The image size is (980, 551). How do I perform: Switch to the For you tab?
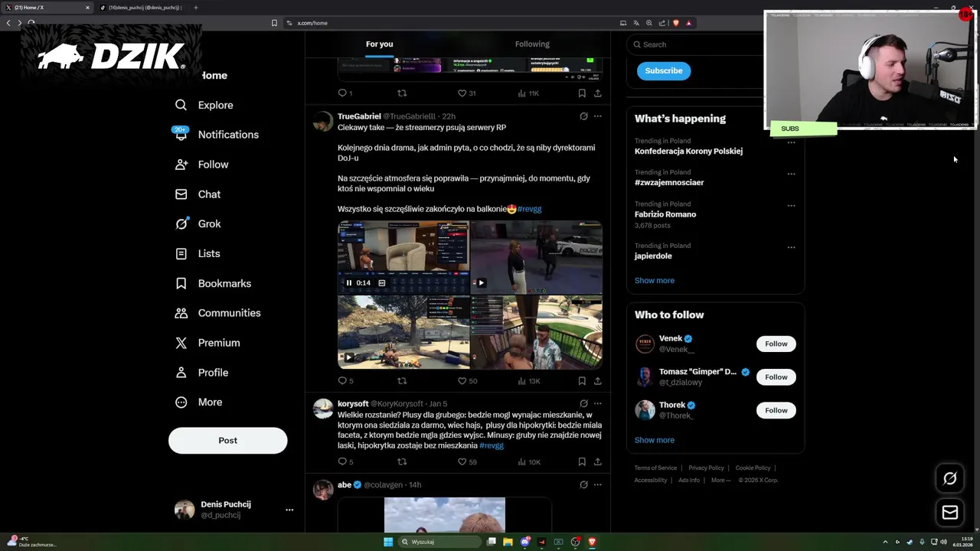click(x=379, y=44)
